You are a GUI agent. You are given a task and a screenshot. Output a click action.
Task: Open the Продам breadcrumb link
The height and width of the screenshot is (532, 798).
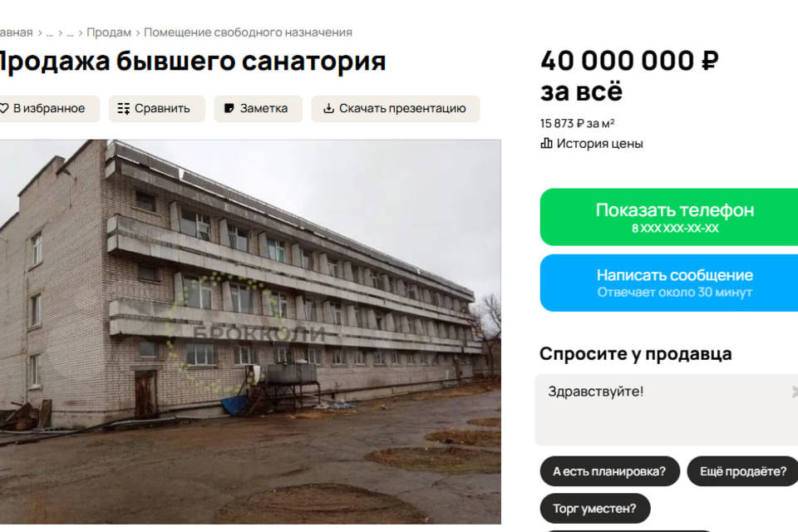pos(109,32)
